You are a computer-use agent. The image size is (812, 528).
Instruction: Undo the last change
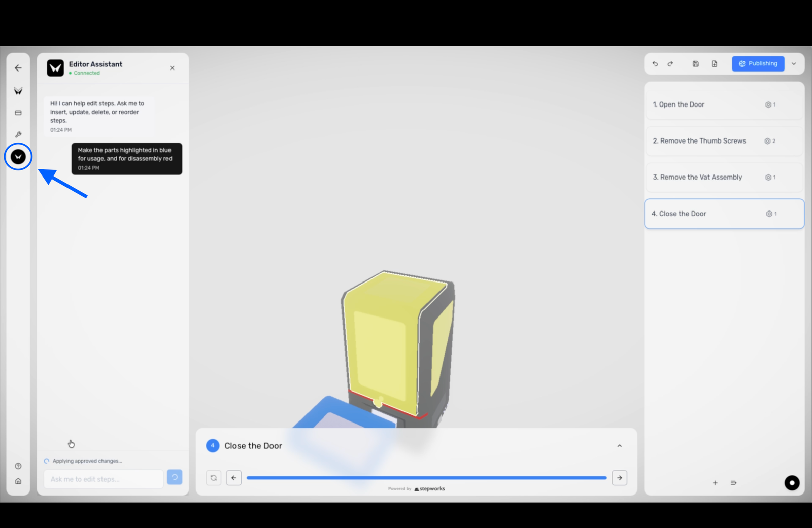(x=655, y=64)
